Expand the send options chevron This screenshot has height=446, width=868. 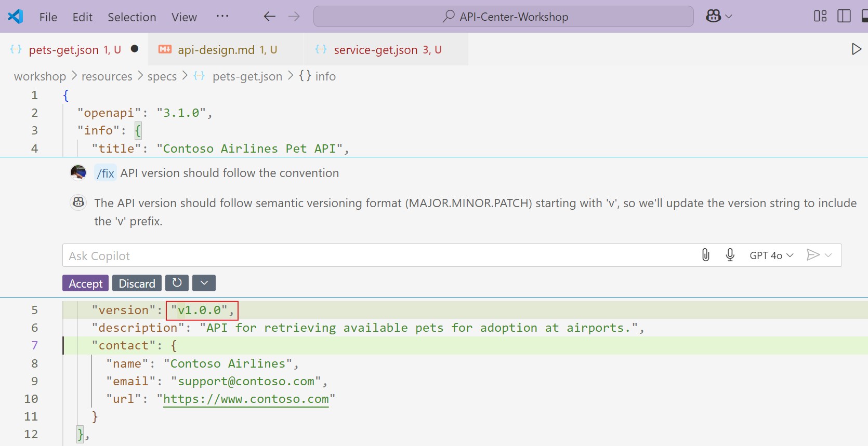click(x=828, y=255)
